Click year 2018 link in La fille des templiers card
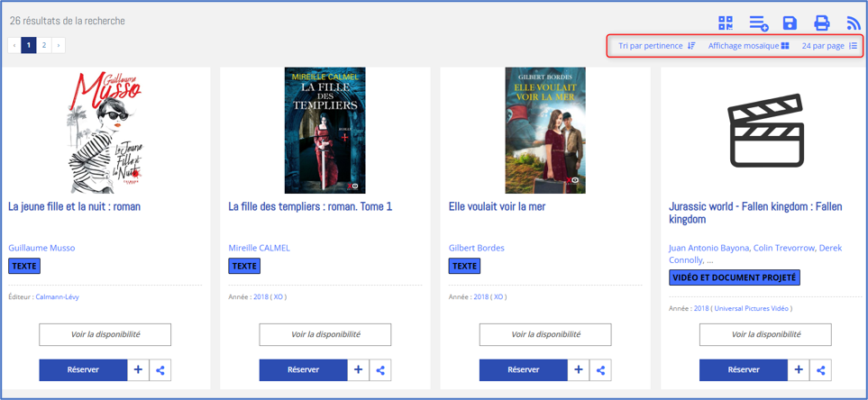 click(260, 297)
